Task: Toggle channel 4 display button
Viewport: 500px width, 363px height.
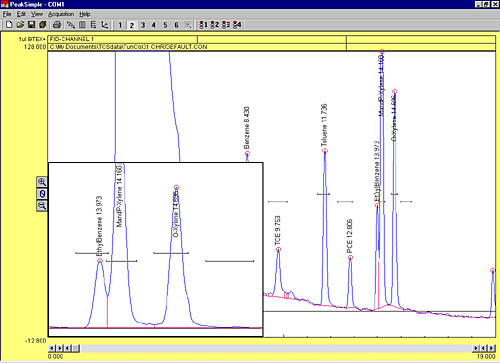Action: coord(154,25)
